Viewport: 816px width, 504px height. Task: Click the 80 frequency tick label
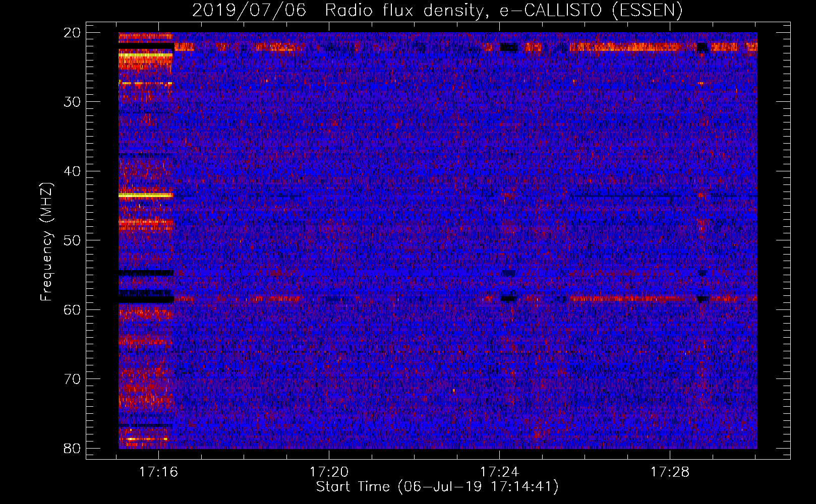pyautogui.click(x=72, y=448)
